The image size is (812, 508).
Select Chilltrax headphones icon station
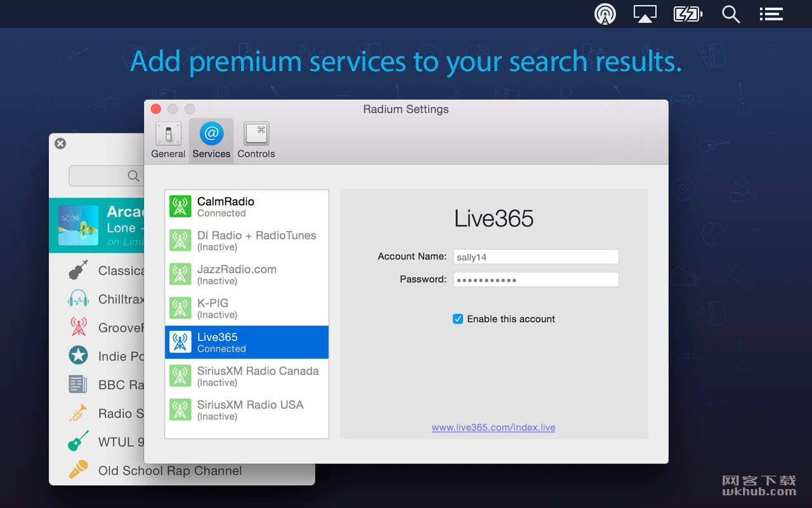[x=78, y=299]
